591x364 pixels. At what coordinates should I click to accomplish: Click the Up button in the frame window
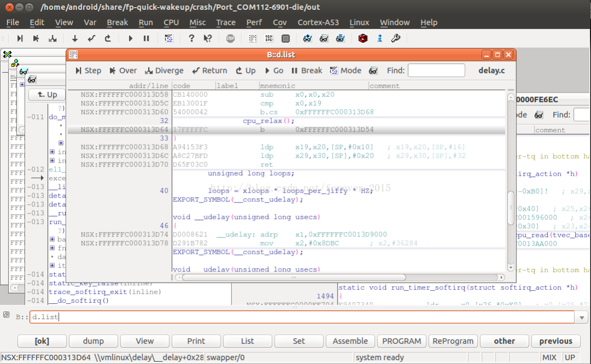point(47,95)
